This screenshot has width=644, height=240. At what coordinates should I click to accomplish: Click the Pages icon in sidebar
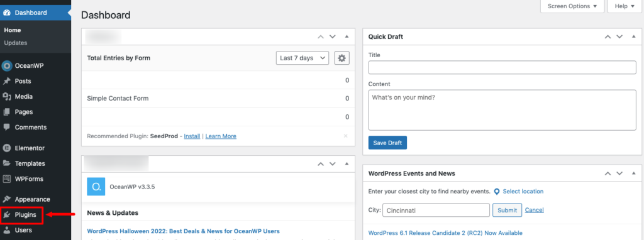pyautogui.click(x=6, y=112)
